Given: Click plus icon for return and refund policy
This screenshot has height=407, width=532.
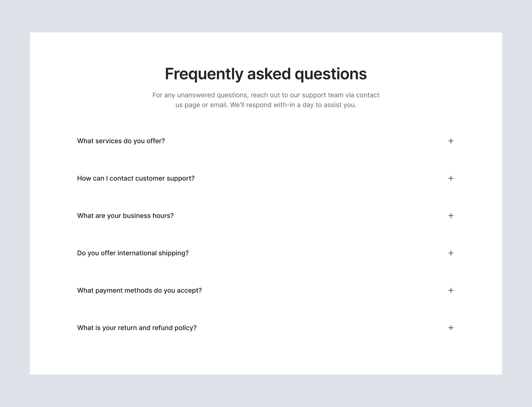Looking at the screenshot, I should 451,328.
